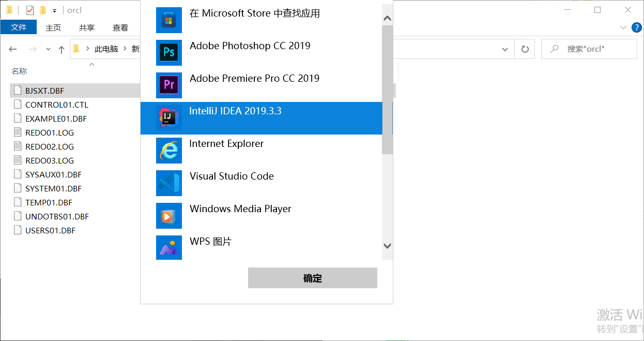Select the file EXAMPLE01.DBF
The width and height of the screenshot is (644, 341).
(56, 118)
